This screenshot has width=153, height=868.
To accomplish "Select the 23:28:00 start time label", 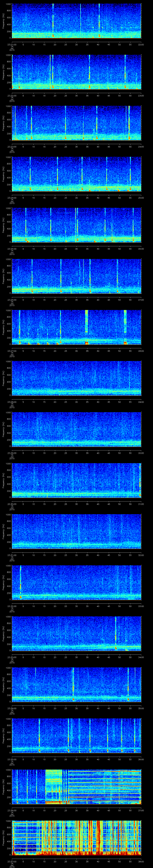I will [12, 402].
